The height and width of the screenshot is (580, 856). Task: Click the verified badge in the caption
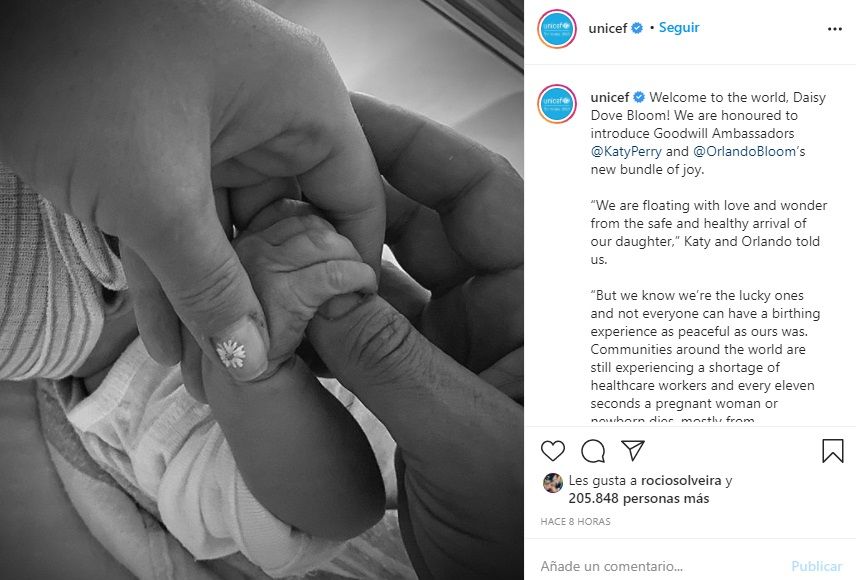(639, 97)
